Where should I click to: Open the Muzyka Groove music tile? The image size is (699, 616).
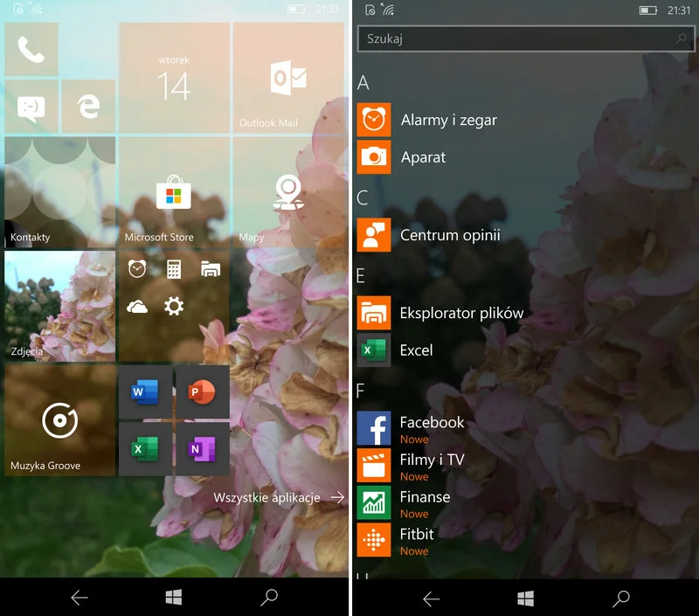[59, 421]
